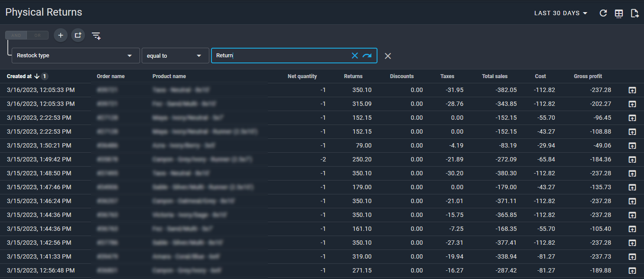Add a new filter condition with plus button
This screenshot has height=279, width=644.
click(x=61, y=35)
